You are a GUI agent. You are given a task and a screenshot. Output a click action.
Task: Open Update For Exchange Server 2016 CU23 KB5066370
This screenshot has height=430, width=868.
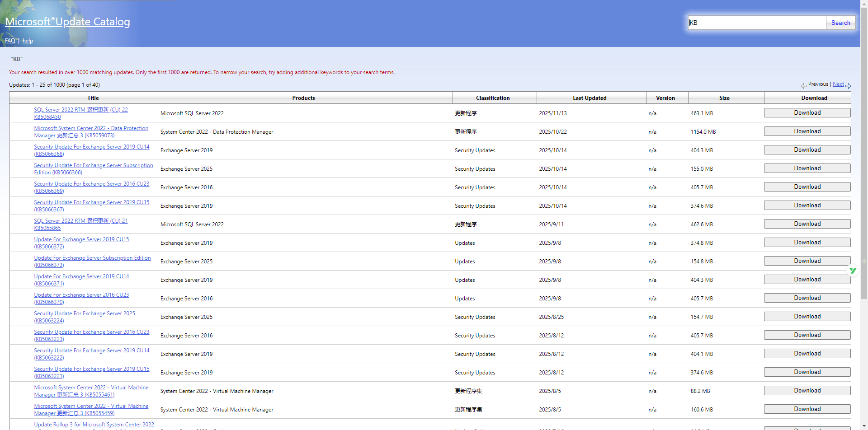tap(81, 295)
